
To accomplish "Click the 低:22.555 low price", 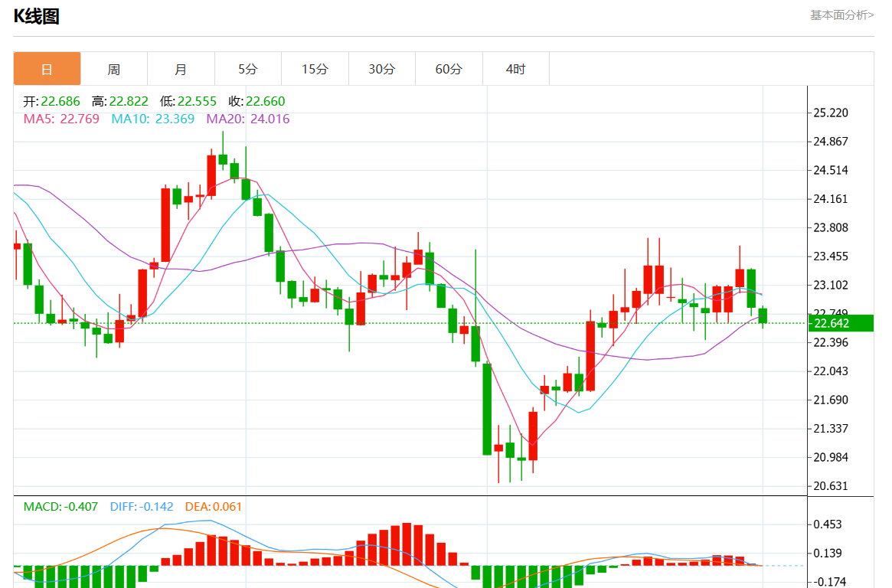I will point(188,101).
